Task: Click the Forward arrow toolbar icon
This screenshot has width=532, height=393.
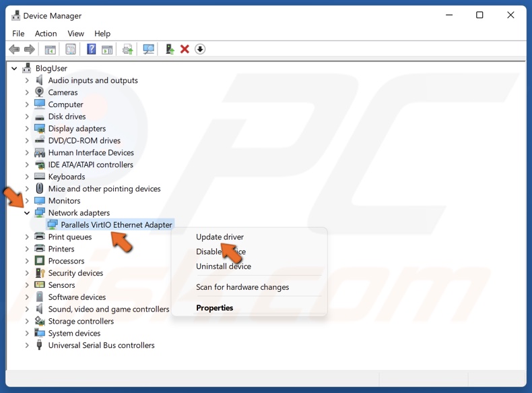Action: [30, 50]
